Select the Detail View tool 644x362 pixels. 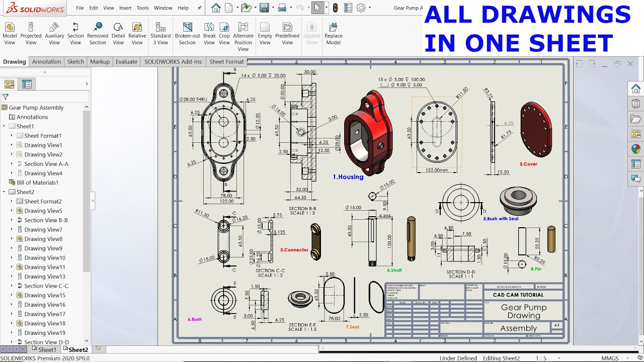118,34
